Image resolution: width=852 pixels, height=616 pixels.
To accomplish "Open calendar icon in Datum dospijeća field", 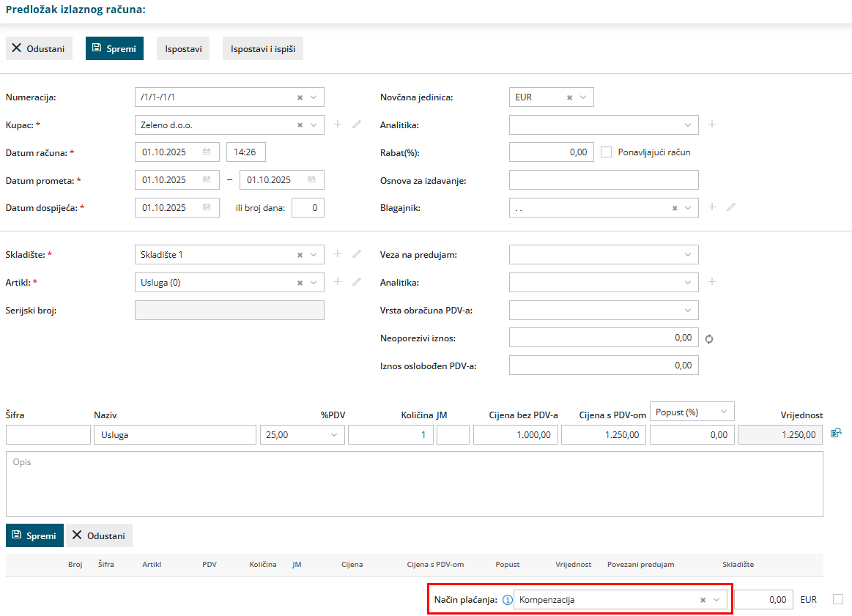I will [207, 207].
